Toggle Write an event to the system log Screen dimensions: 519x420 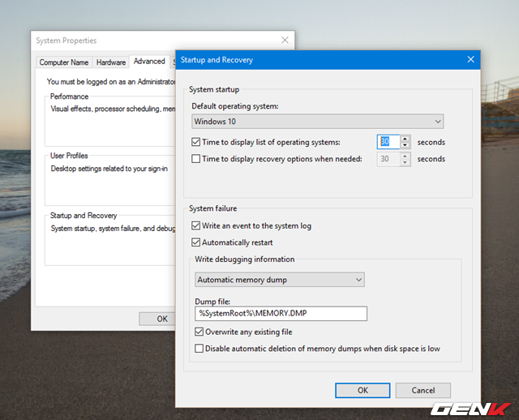(196, 226)
